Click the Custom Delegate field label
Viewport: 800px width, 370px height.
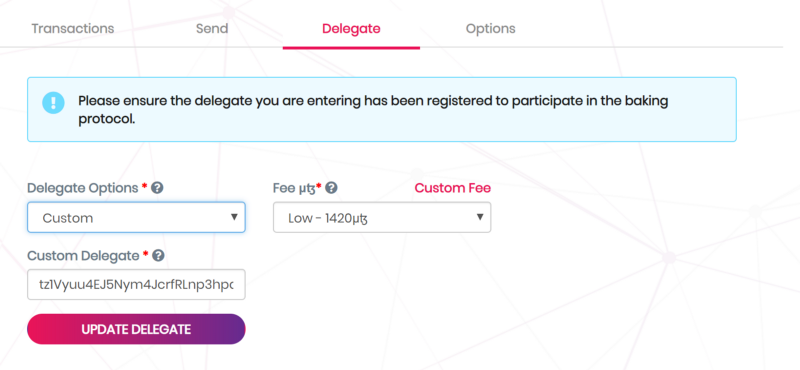83,256
